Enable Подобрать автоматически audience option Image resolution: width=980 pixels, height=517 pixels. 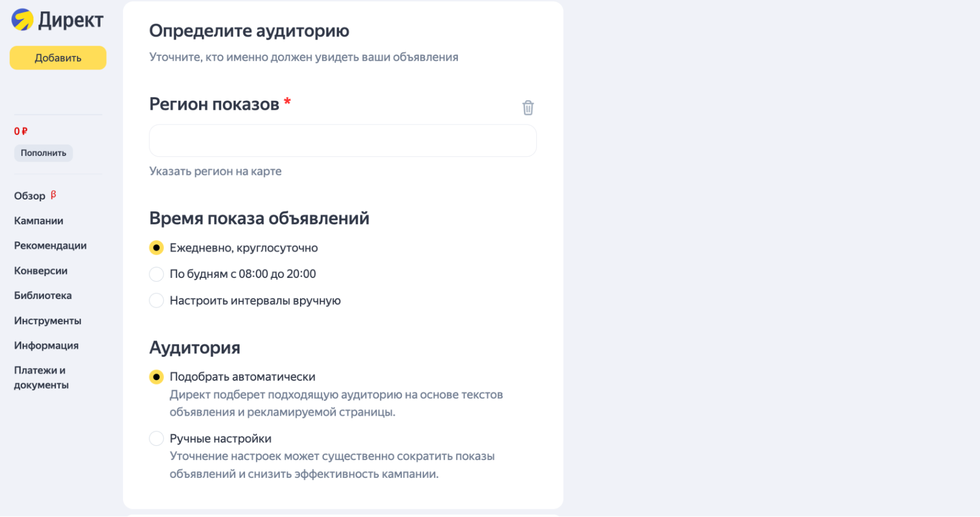click(156, 377)
